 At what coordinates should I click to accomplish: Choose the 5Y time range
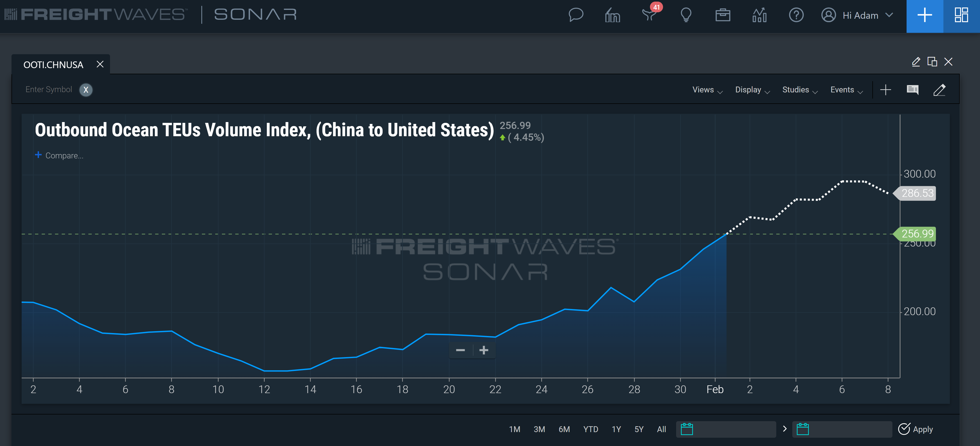coord(639,429)
